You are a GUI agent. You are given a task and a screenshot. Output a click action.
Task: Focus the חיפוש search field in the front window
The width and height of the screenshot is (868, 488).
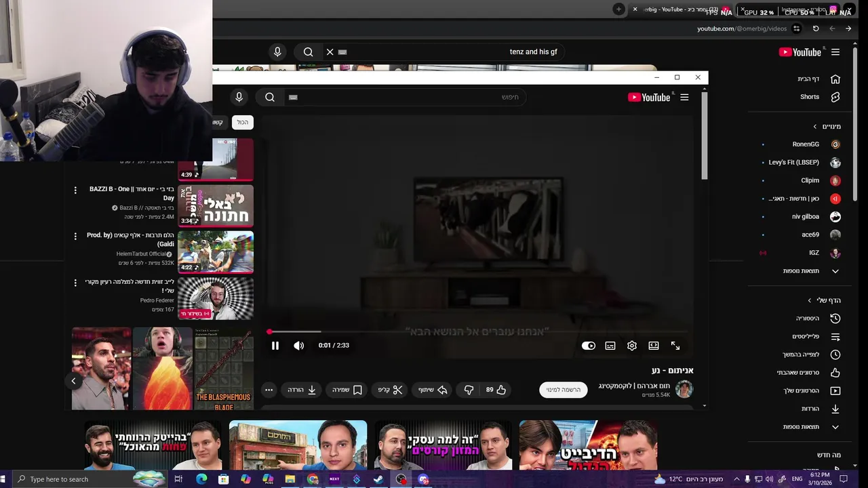pos(407,98)
